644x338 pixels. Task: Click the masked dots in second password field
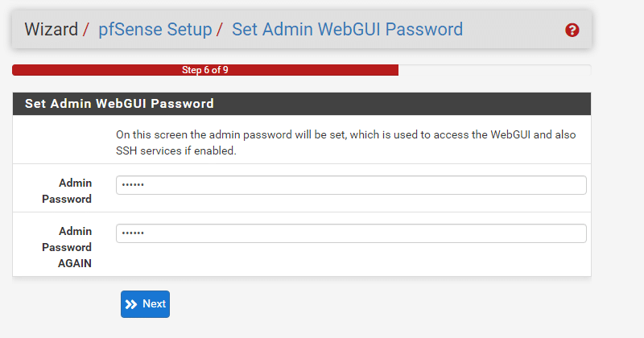tap(133, 233)
